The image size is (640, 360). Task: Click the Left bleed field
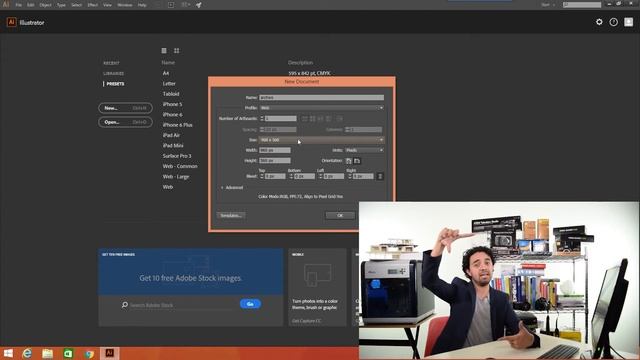[334, 176]
